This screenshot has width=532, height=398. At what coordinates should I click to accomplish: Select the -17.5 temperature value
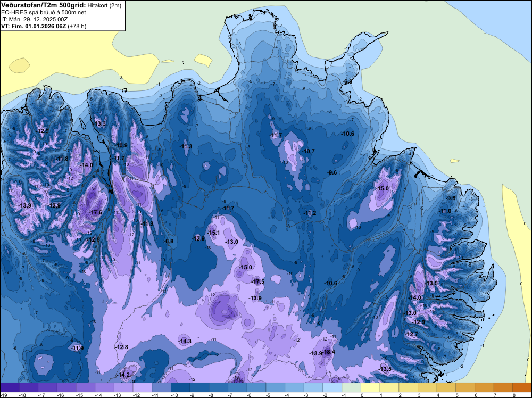[x=258, y=281]
